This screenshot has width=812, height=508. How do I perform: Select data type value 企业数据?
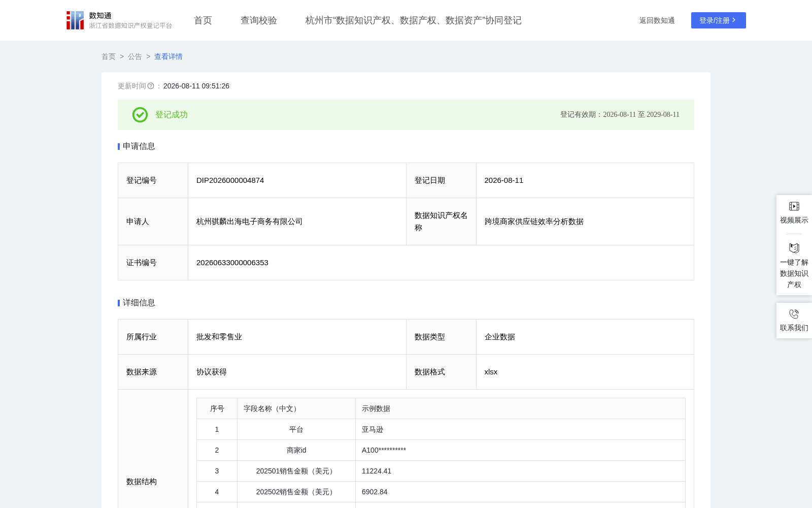pyautogui.click(x=500, y=337)
